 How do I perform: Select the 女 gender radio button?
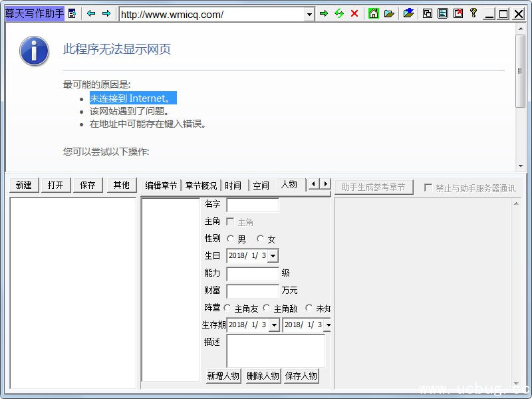pos(261,239)
